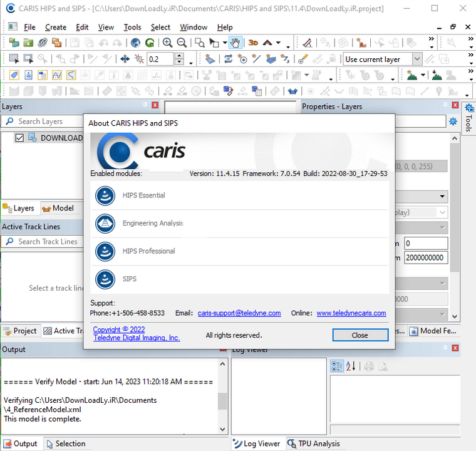Viewport: 476px width, 451px height.
Task: Click the Properties panel scrollbar up arrow
Action: (455, 138)
